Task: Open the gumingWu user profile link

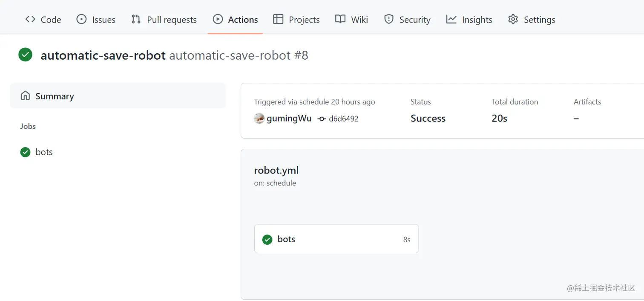Action: pyautogui.click(x=289, y=119)
